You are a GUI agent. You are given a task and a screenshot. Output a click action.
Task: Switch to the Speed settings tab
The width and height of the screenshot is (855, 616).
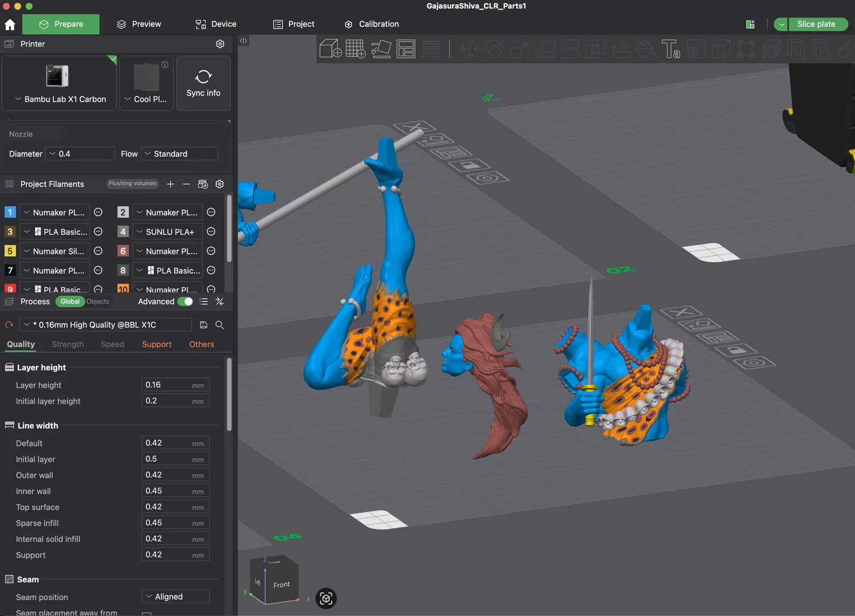[113, 344]
